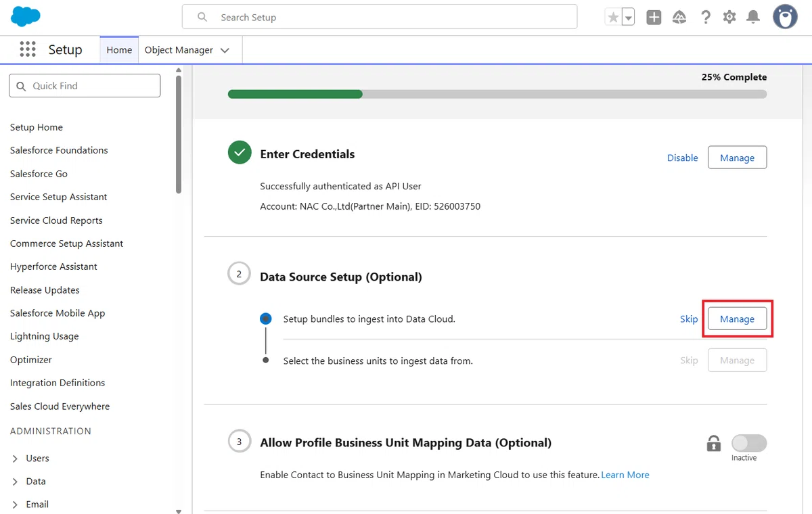Open Integration Definitions in sidebar
Image resolution: width=812 pixels, height=514 pixels.
(58, 383)
